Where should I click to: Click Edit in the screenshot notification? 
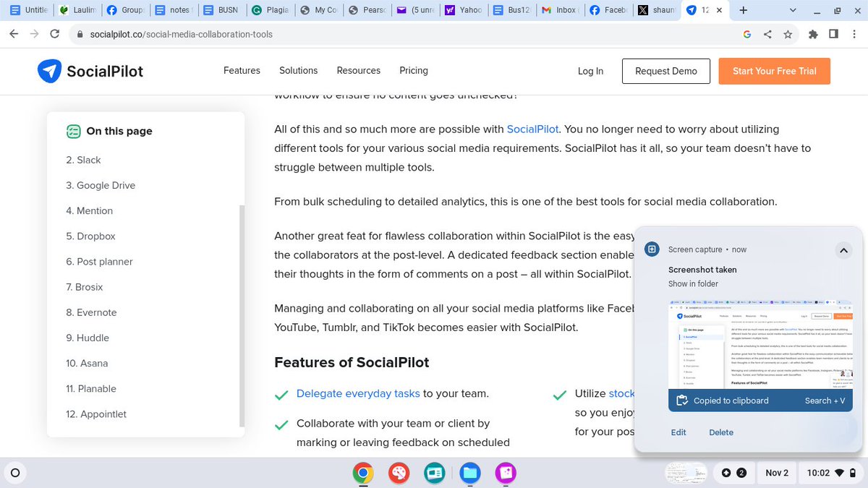(678, 432)
